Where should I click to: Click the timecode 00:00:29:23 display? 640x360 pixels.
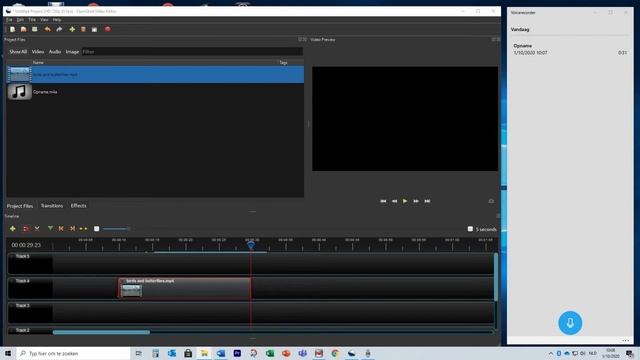[x=26, y=245]
